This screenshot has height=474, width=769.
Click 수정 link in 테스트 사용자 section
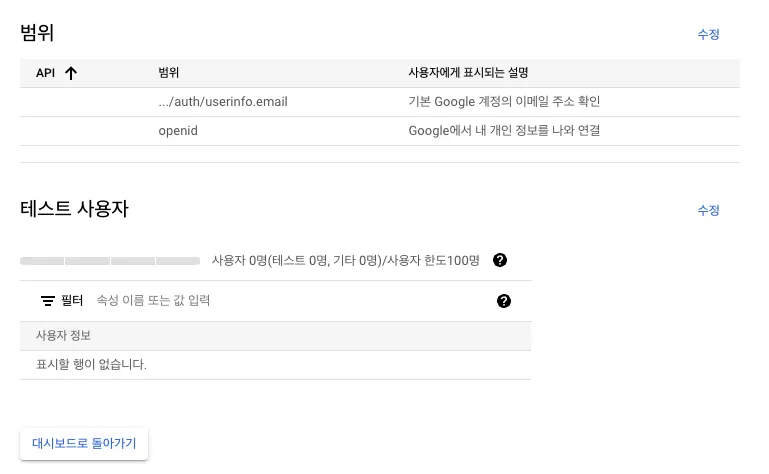(708, 210)
